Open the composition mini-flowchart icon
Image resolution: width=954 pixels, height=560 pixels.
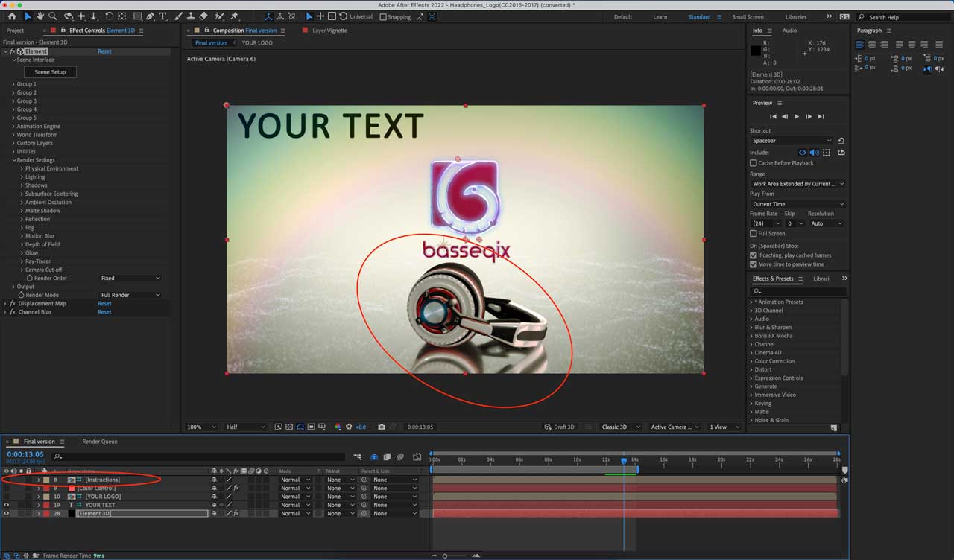tap(358, 456)
